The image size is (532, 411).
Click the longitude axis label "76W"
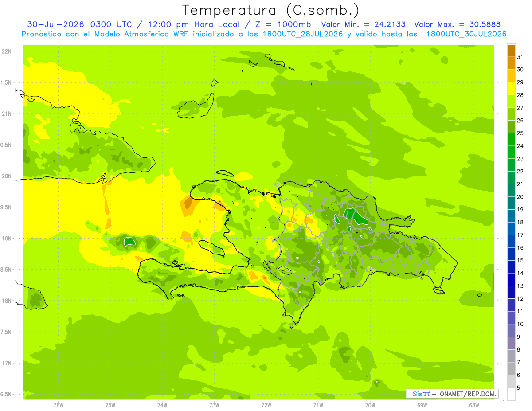(x=58, y=405)
